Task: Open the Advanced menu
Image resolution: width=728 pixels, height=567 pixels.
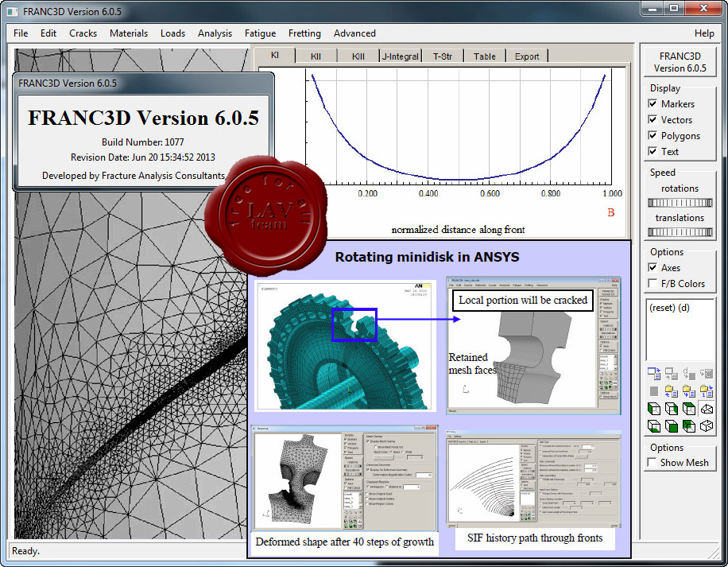Action: pyautogui.click(x=354, y=33)
